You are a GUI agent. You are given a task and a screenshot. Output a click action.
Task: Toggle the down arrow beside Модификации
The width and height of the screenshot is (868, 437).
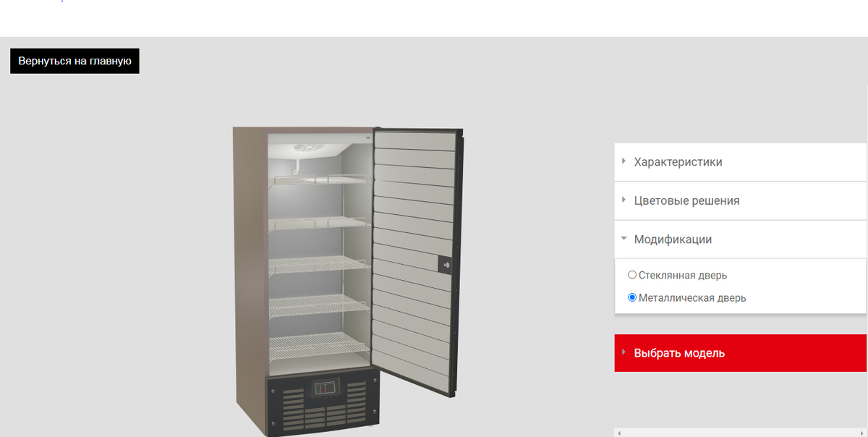pyautogui.click(x=624, y=239)
